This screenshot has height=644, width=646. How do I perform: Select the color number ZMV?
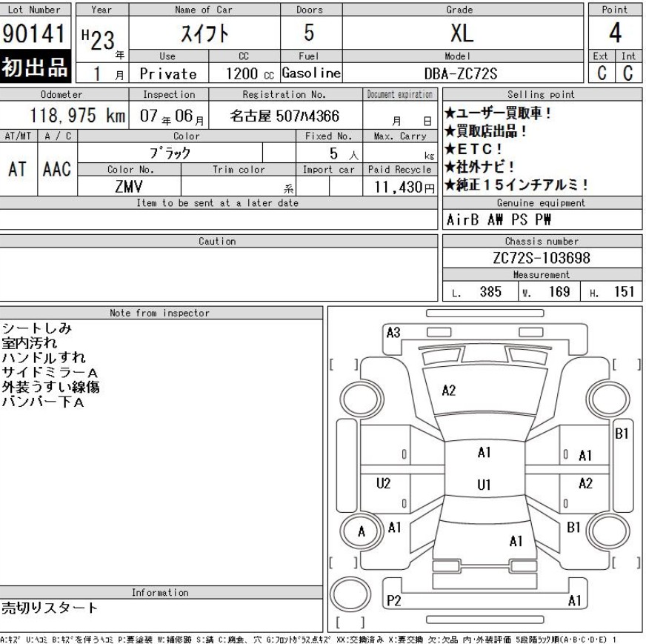129,188
